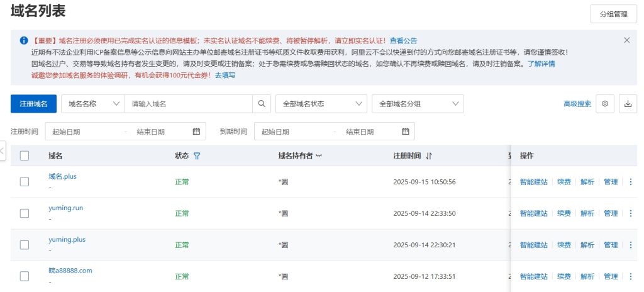Click the download export icon
Screen dimensions: 644x292
tap(627, 104)
